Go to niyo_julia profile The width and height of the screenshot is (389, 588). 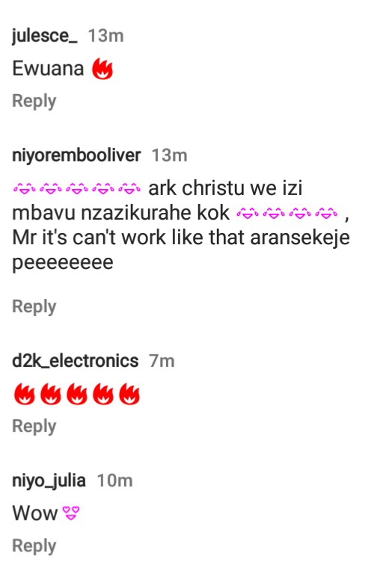(x=49, y=480)
